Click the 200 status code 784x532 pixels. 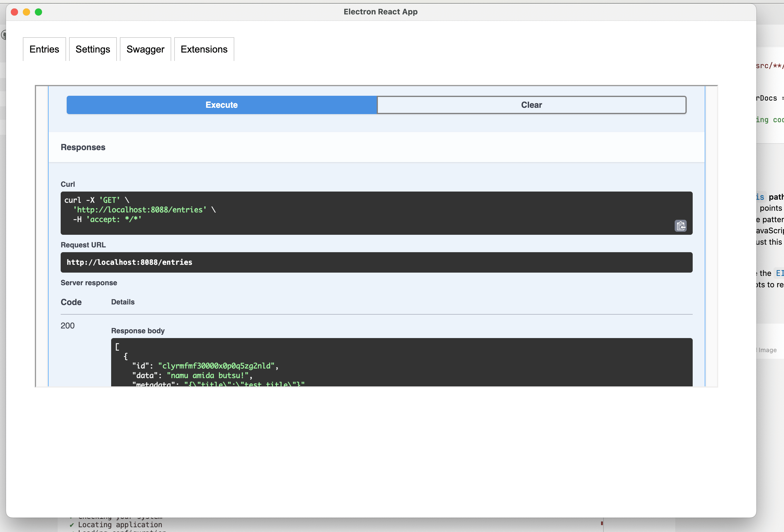pyautogui.click(x=68, y=326)
